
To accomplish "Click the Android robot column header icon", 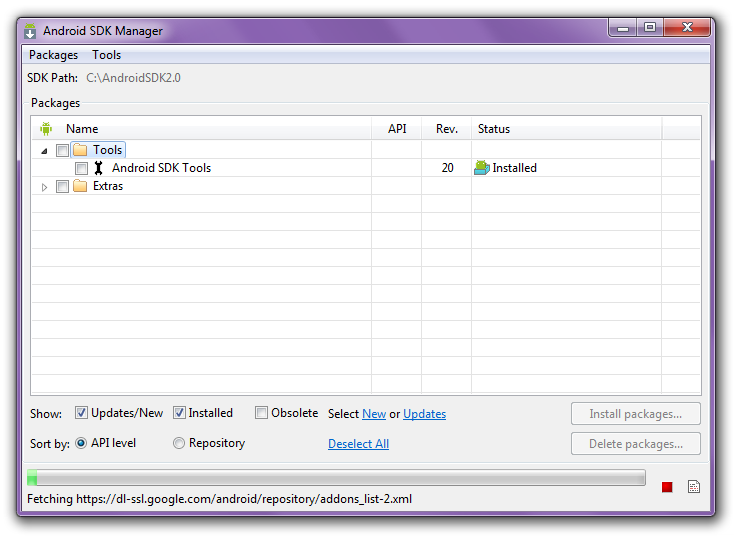I will click(46, 128).
